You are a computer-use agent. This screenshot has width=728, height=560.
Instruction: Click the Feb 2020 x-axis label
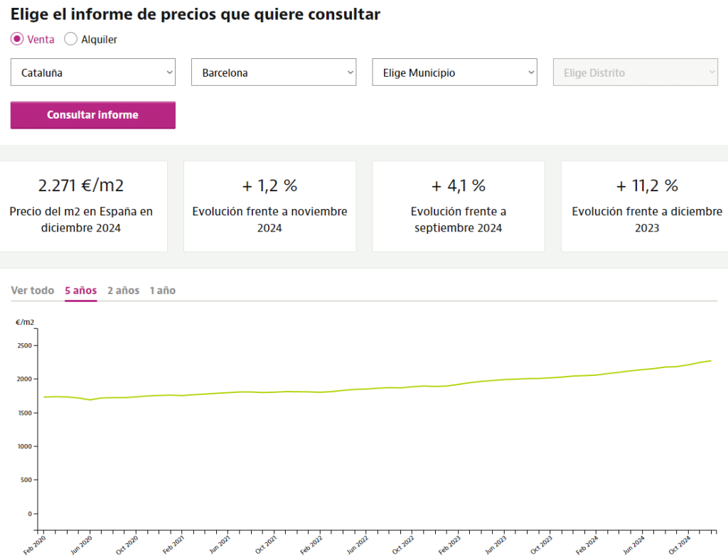tap(34, 545)
